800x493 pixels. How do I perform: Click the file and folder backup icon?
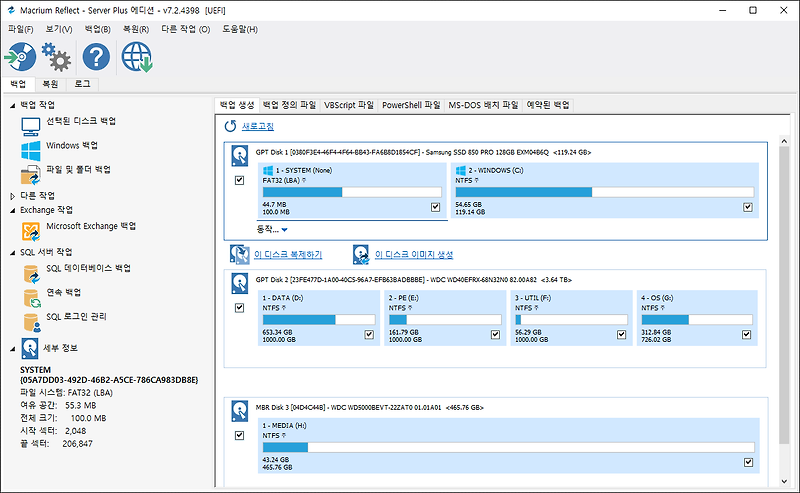coord(31,175)
